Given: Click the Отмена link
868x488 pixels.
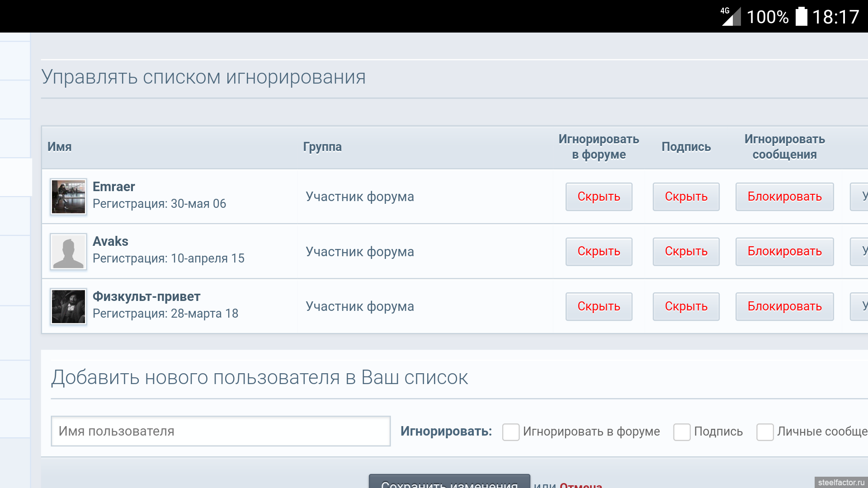Looking at the screenshot, I should (x=581, y=484).
